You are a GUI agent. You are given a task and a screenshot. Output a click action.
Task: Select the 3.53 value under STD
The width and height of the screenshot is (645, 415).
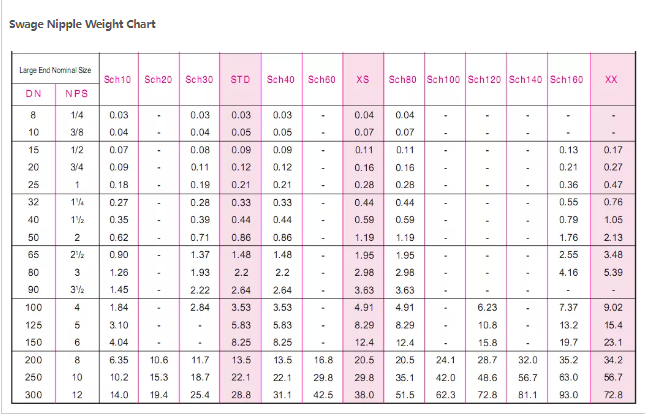pyautogui.click(x=241, y=307)
